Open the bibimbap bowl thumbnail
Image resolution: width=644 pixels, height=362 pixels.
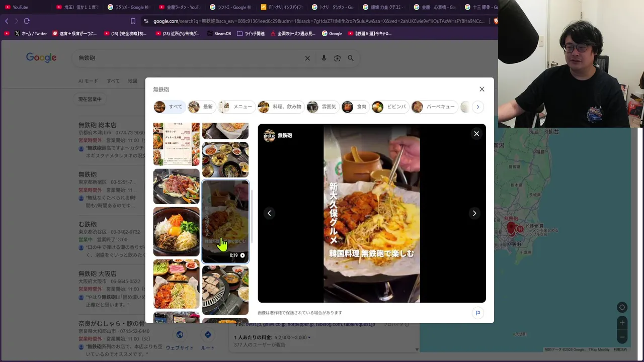[x=176, y=232]
